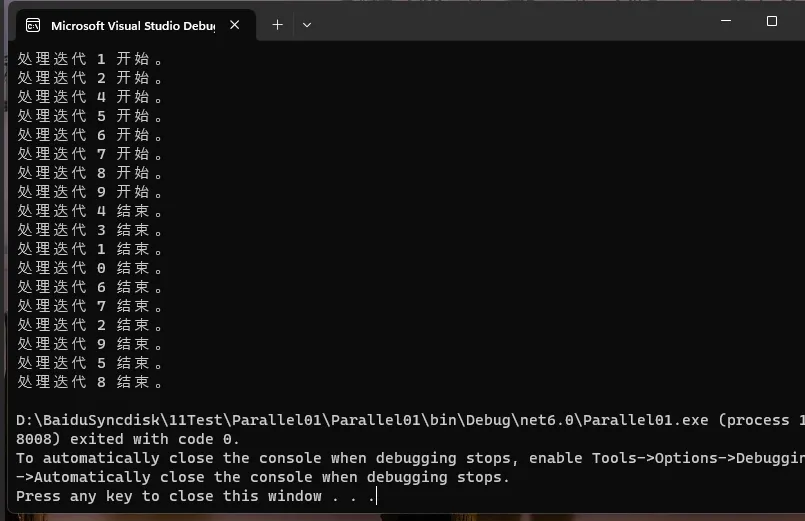Screen dimensions: 805x521
Task: Click the output line "处理迭代 3 结束"
Action: [x=90, y=230]
